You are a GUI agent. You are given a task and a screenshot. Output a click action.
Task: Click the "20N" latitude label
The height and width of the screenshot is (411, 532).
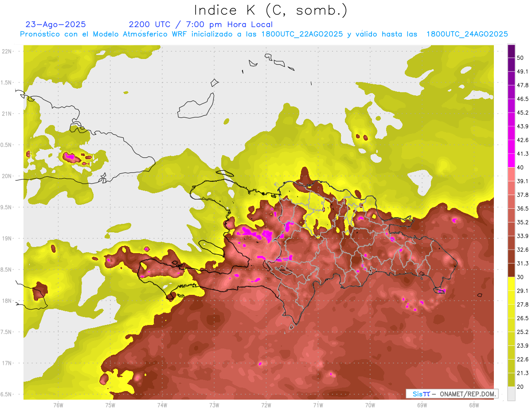coord(7,176)
